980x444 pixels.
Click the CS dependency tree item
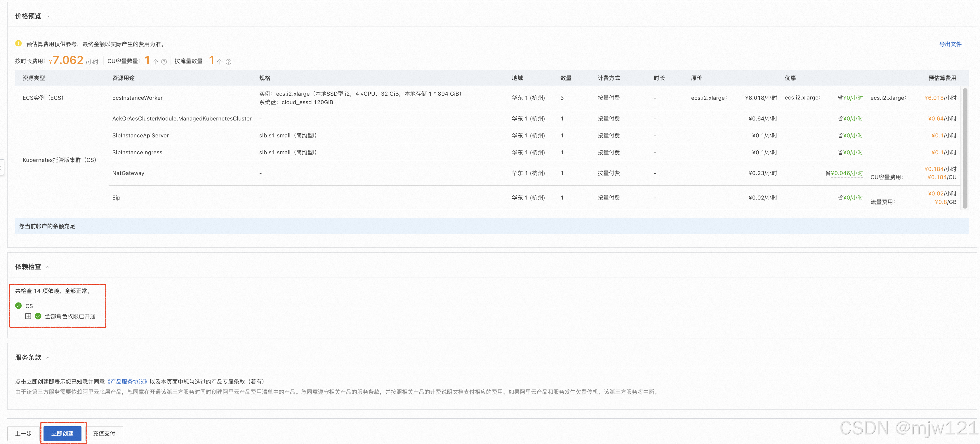tap(29, 306)
